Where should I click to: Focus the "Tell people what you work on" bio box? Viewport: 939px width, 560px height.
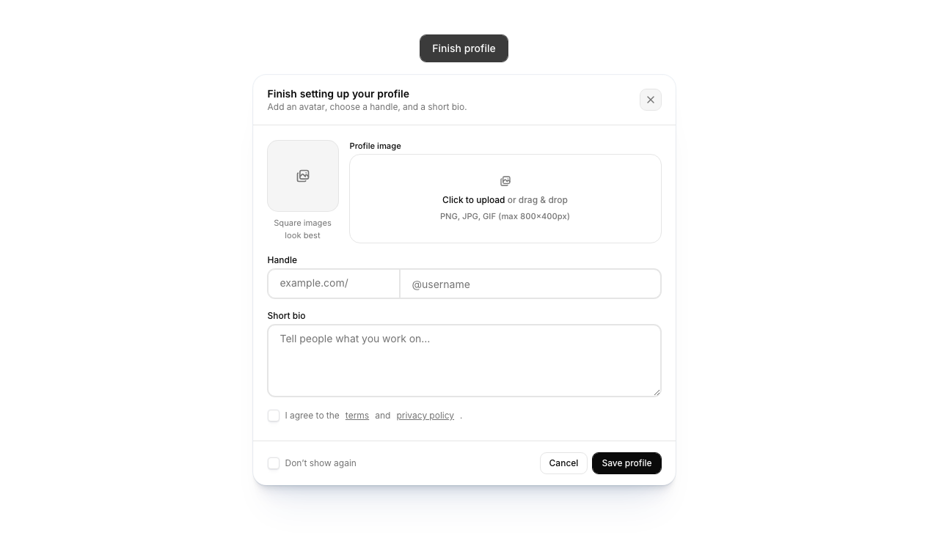[x=464, y=360]
